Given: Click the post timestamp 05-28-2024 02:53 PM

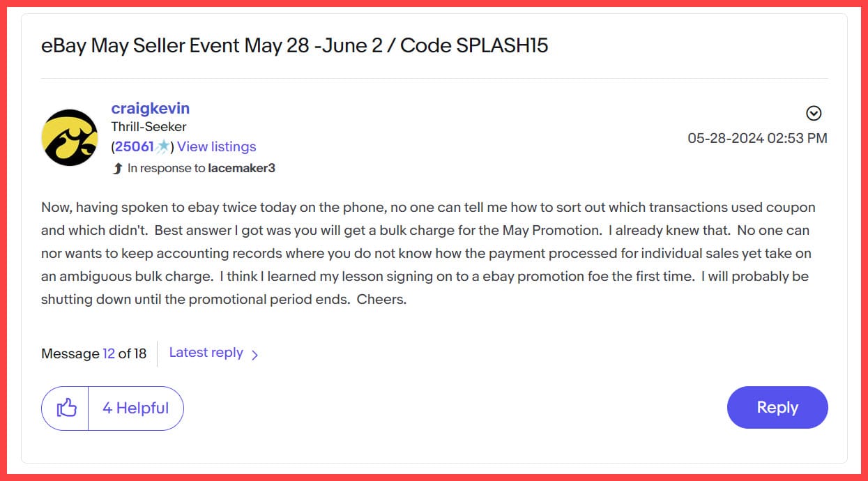Looking at the screenshot, I should pos(757,138).
